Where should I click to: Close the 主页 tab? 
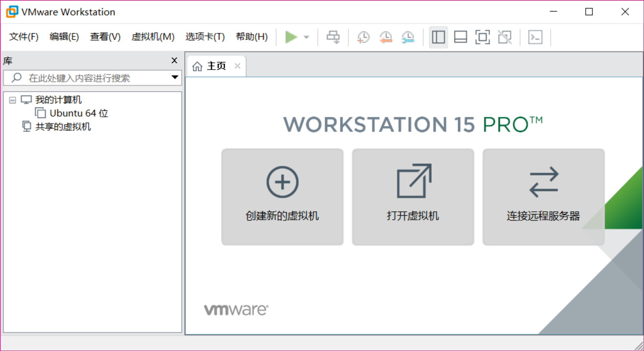pyautogui.click(x=237, y=66)
